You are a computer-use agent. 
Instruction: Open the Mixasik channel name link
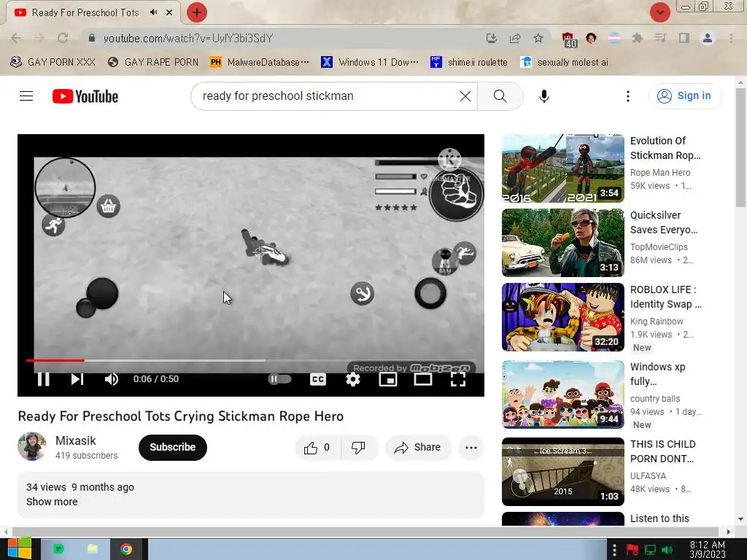[76, 440]
